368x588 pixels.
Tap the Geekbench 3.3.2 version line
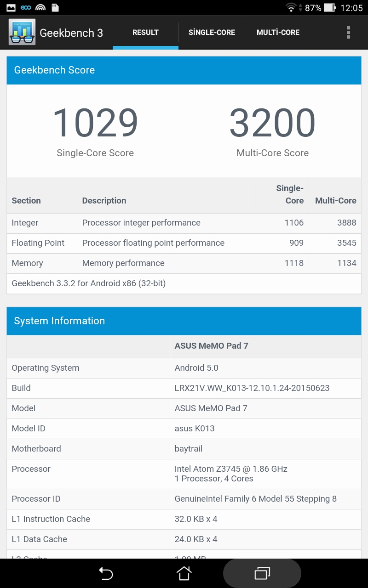click(x=89, y=283)
